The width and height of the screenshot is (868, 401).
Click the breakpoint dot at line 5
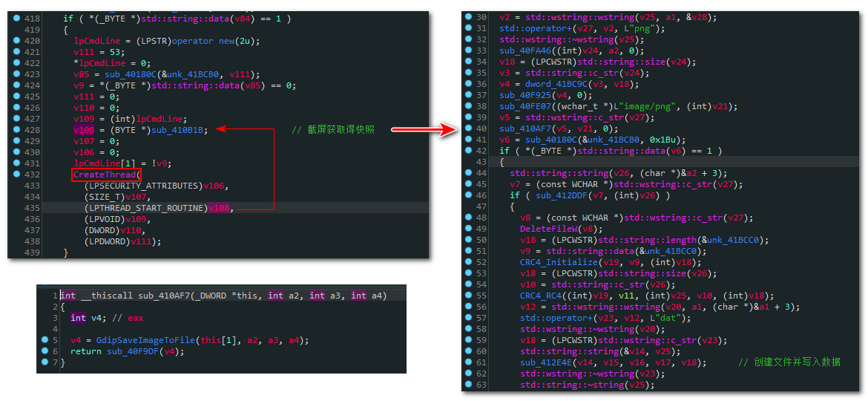(46, 340)
